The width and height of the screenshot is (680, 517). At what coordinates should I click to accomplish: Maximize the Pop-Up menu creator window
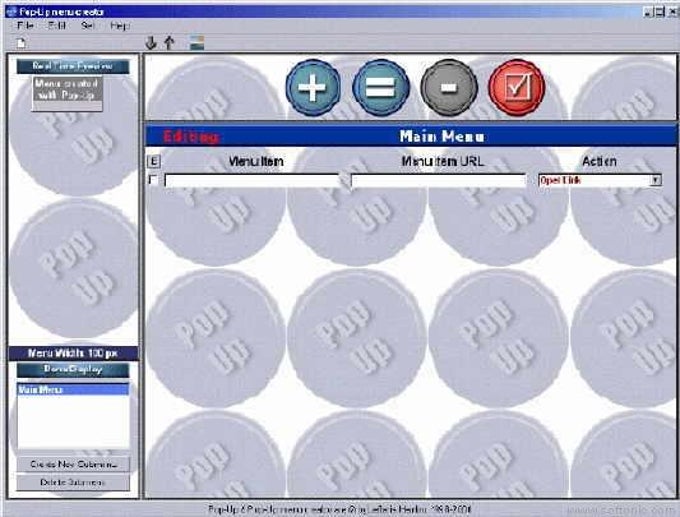pos(659,12)
